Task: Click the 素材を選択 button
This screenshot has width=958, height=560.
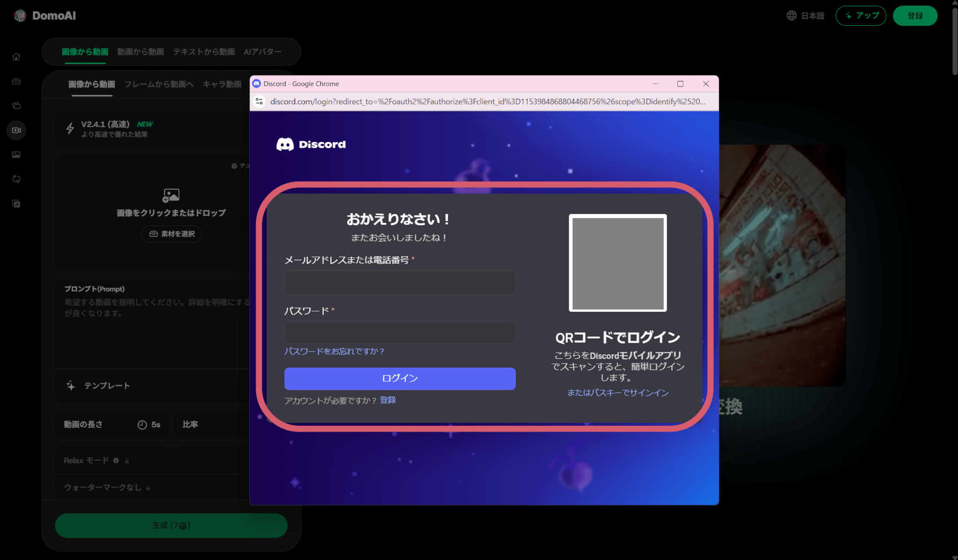Action: coord(171,234)
